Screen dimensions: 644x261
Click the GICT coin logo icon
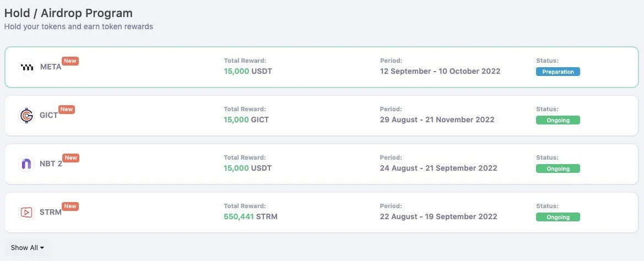[26, 116]
